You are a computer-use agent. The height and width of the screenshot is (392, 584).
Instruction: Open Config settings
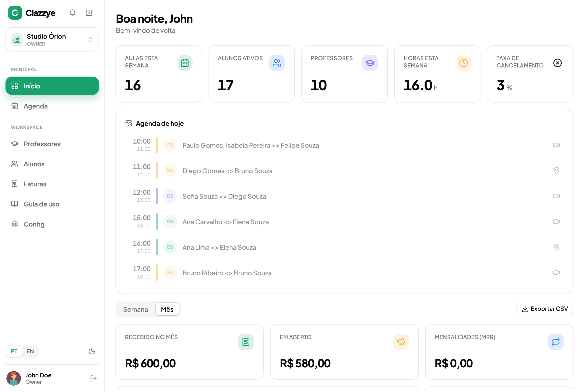(52, 224)
